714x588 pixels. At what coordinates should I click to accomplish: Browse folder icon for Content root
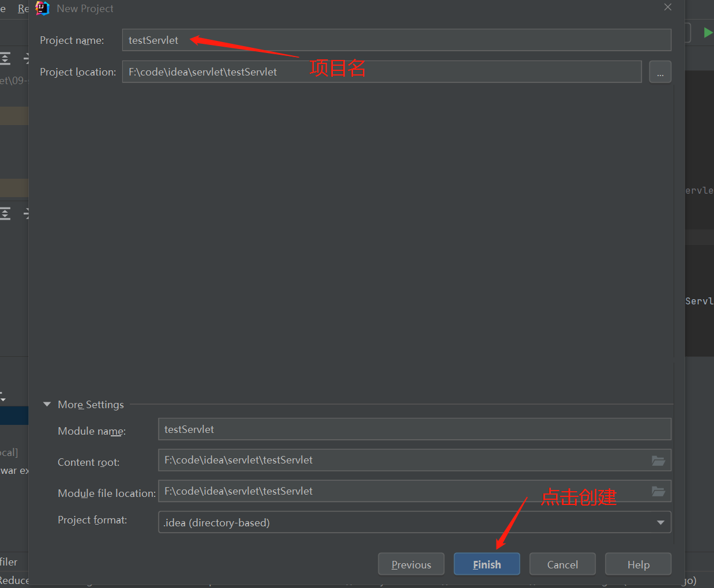click(658, 460)
